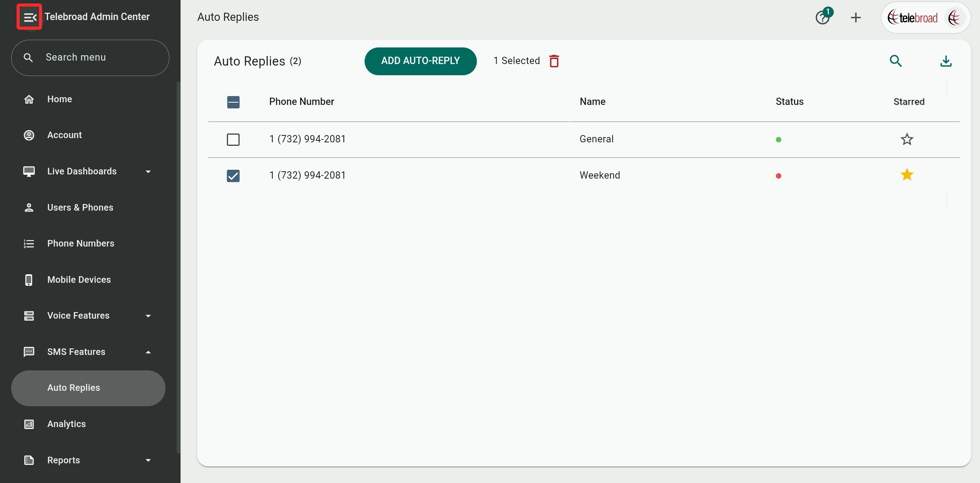This screenshot has width=980, height=483.
Task: Open help icon with notification badge
Action: [822, 17]
